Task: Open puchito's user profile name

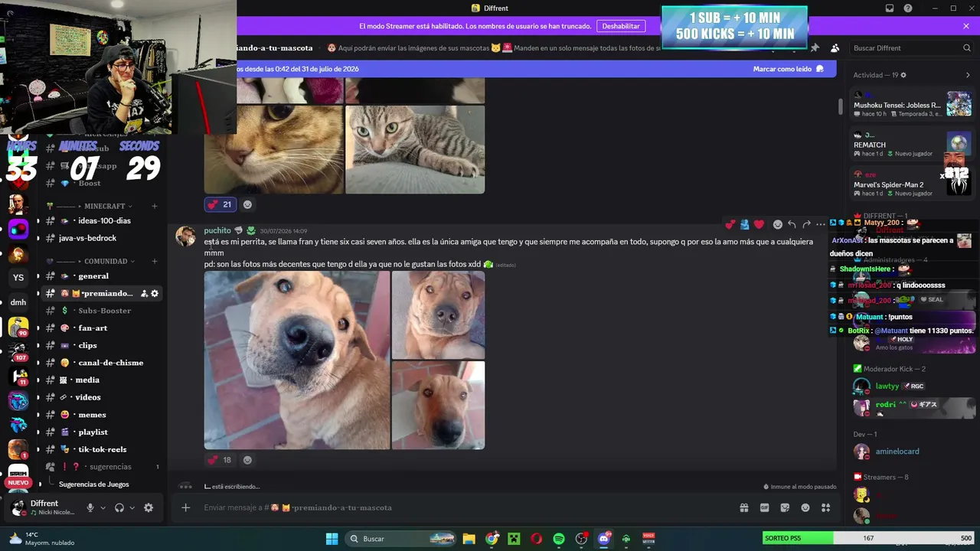Action: coord(217,230)
